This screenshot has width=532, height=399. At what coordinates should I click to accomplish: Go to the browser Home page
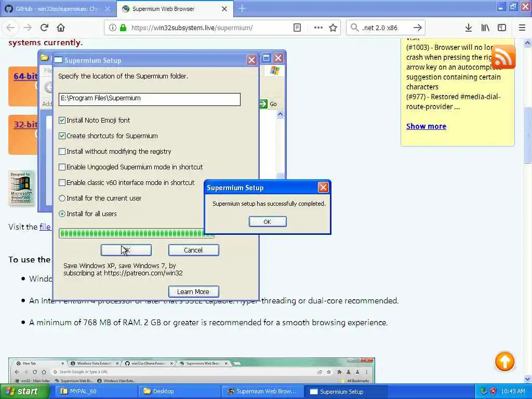(x=61, y=28)
